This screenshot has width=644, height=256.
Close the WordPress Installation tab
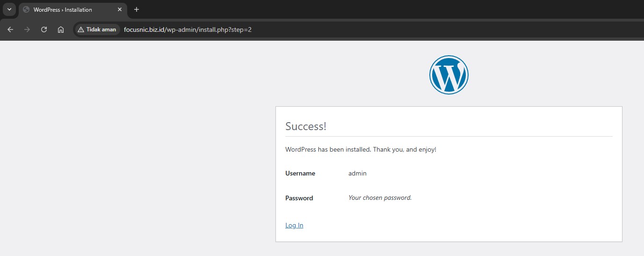(x=120, y=10)
